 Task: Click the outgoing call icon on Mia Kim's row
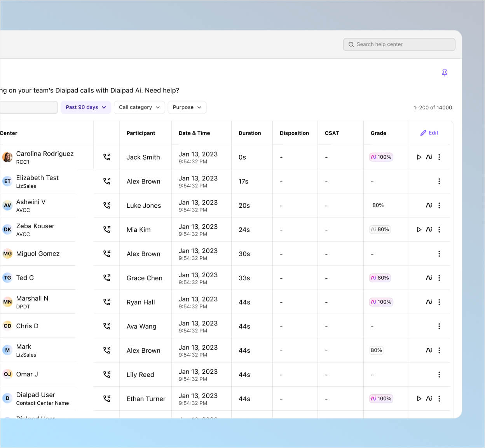[x=106, y=229]
